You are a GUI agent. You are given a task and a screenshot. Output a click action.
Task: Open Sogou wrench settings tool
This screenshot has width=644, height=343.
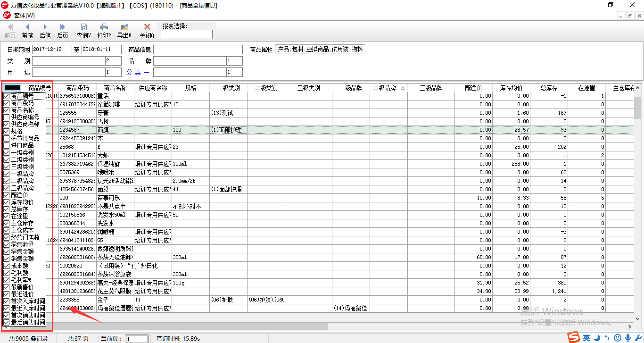637,338
